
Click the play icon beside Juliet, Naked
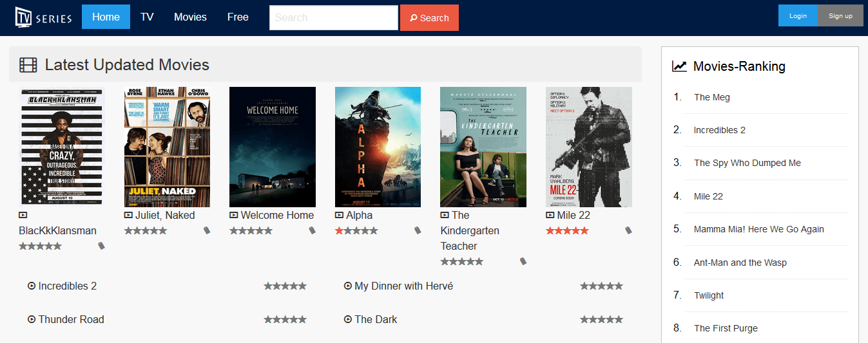pyautogui.click(x=128, y=216)
